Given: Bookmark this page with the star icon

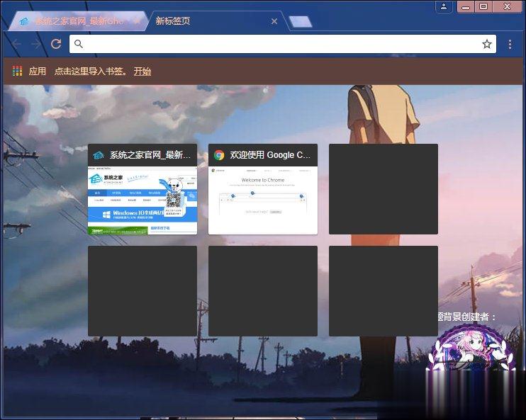Looking at the screenshot, I should [487, 44].
